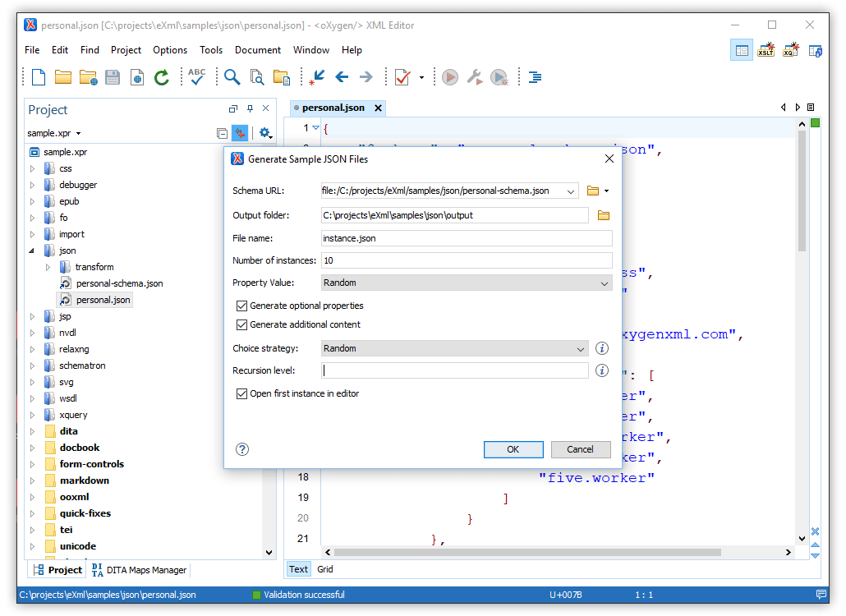Click the Format and Indent icon
The width and height of the screenshot is (846, 616).
tap(536, 77)
